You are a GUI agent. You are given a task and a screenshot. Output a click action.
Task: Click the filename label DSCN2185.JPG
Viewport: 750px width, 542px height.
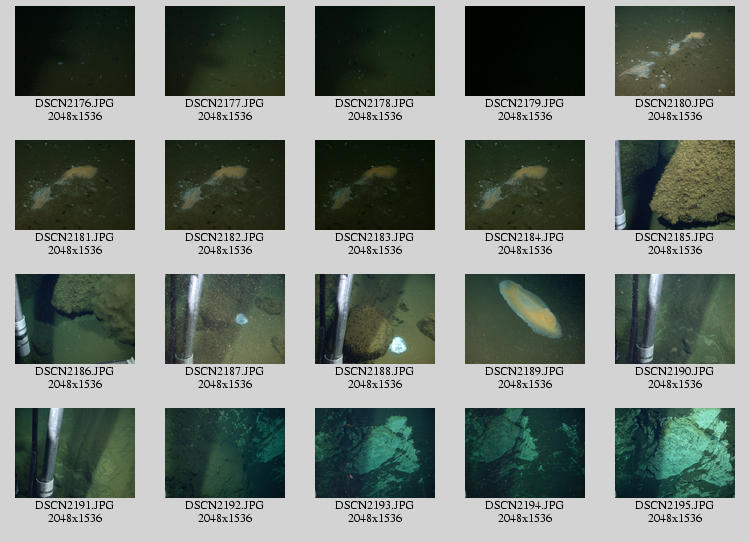(674, 237)
